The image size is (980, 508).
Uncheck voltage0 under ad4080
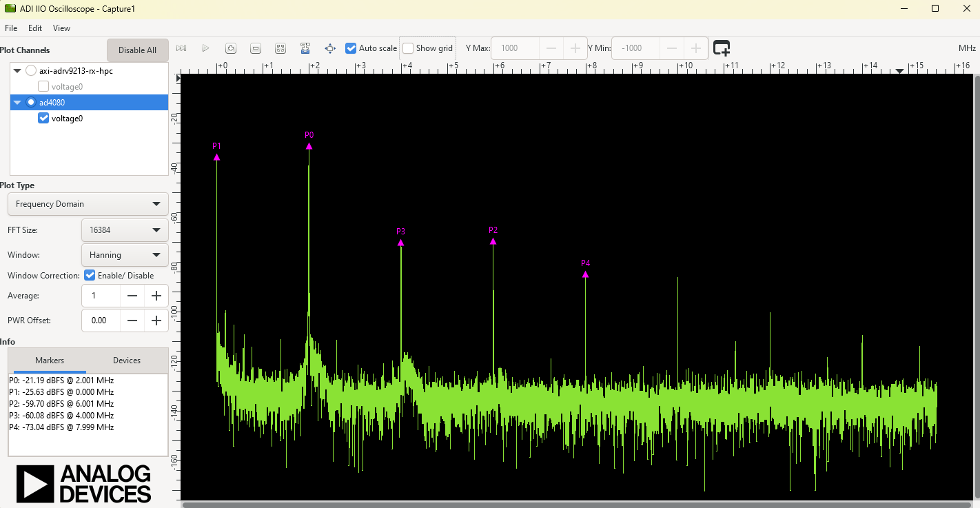tap(43, 118)
